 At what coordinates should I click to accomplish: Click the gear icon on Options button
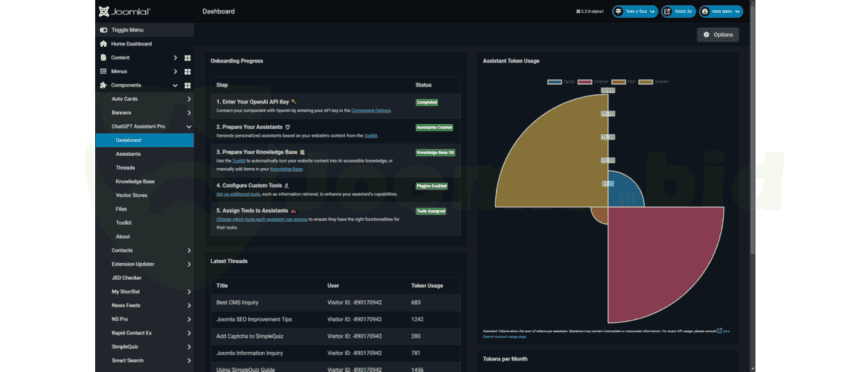click(706, 35)
